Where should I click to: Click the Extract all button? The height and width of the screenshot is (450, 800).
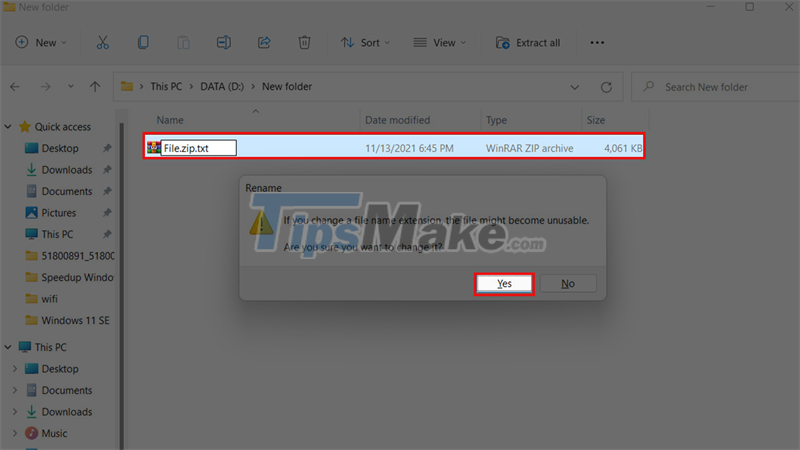pyautogui.click(x=528, y=43)
